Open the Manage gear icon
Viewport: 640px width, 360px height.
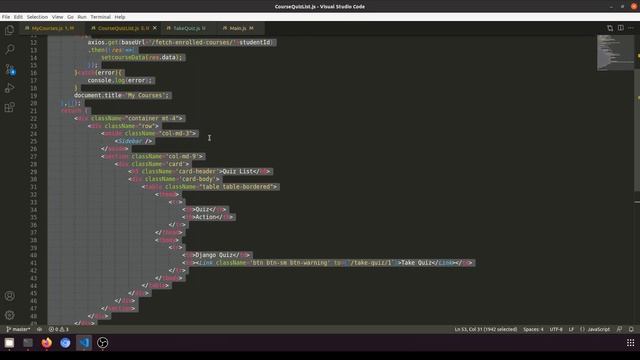pyautogui.click(x=9, y=315)
